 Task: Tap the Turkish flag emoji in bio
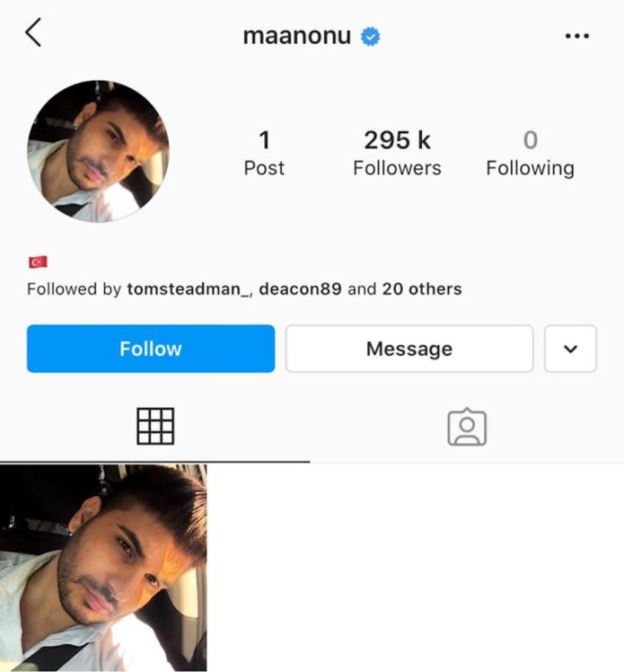38,261
